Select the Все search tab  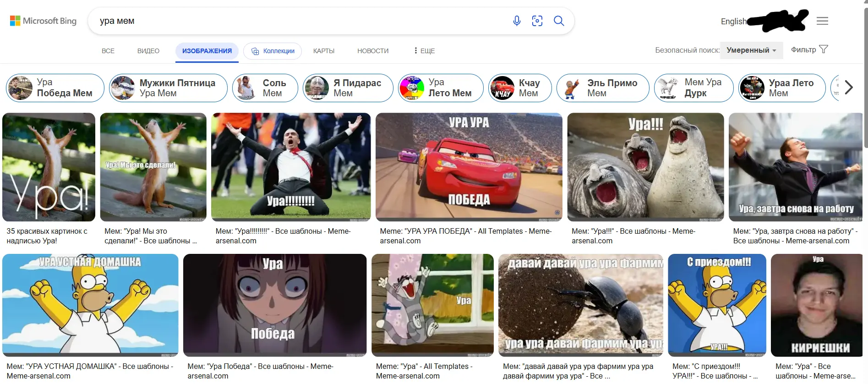(x=108, y=51)
